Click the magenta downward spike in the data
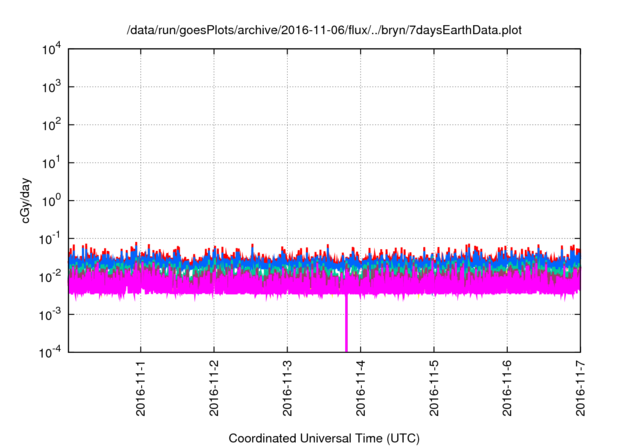The width and height of the screenshot is (640, 448). [x=347, y=325]
